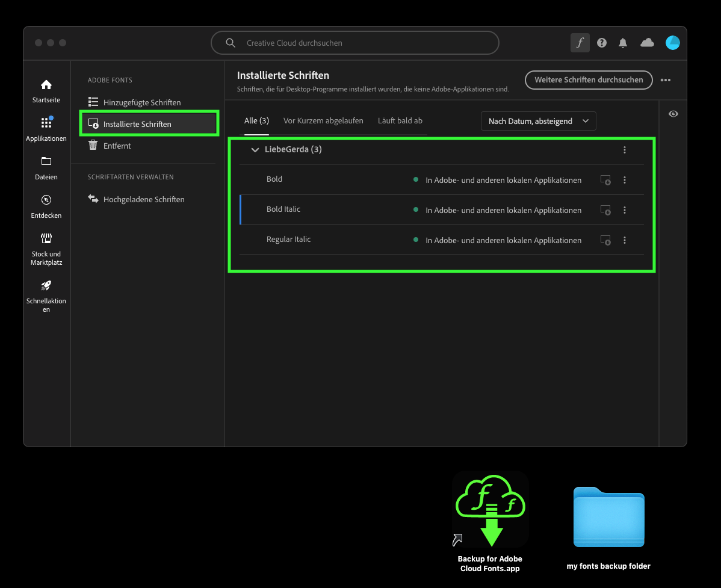Click the search magnifier icon
This screenshot has height=588, width=721.
point(231,43)
